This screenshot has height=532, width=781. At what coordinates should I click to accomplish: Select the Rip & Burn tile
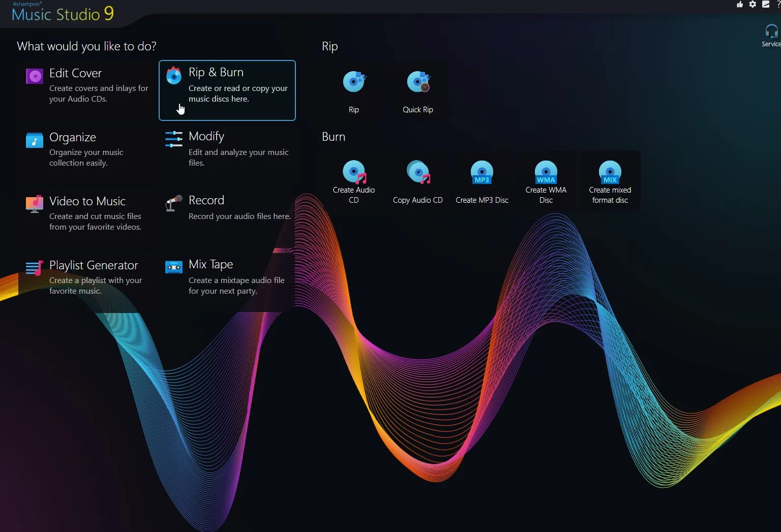tap(227, 90)
